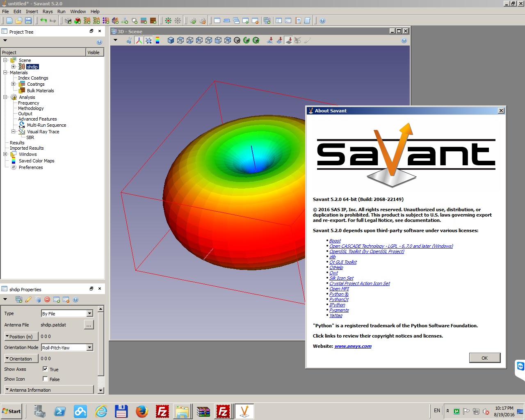Click the grey Redo arrow
This screenshot has width=525, height=420.
[x=52, y=21]
